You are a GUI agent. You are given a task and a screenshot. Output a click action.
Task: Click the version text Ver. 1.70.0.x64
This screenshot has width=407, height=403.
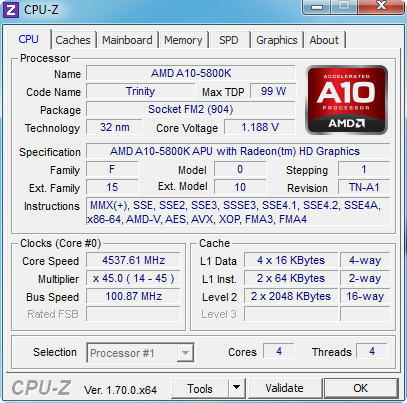120,390
